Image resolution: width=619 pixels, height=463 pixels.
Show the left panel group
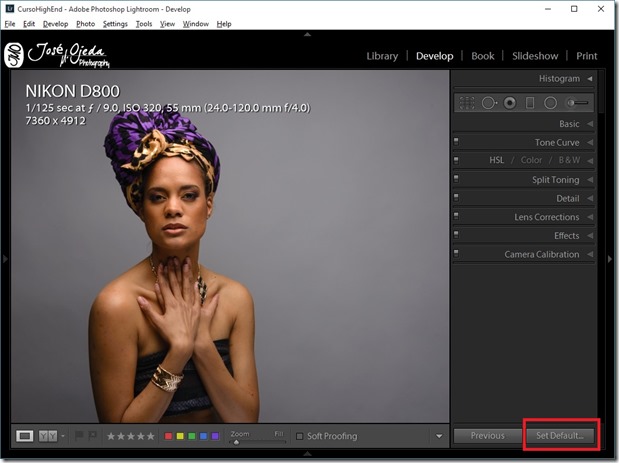click(x=5, y=259)
